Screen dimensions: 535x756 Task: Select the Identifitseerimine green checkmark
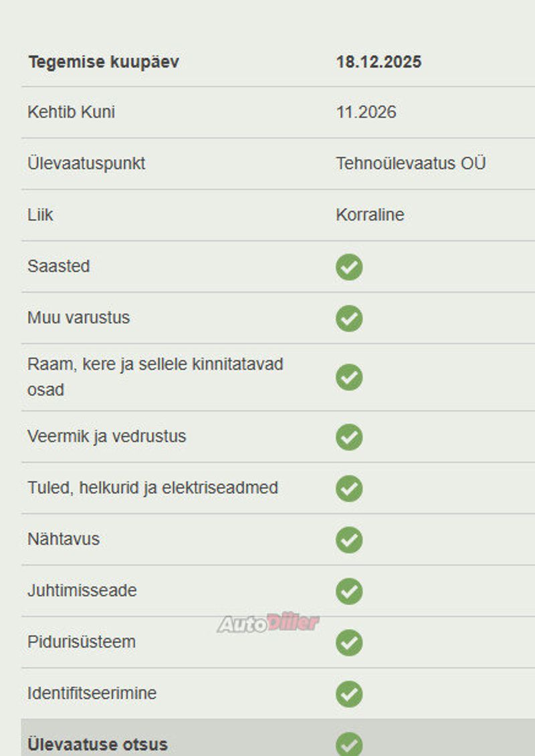click(349, 695)
